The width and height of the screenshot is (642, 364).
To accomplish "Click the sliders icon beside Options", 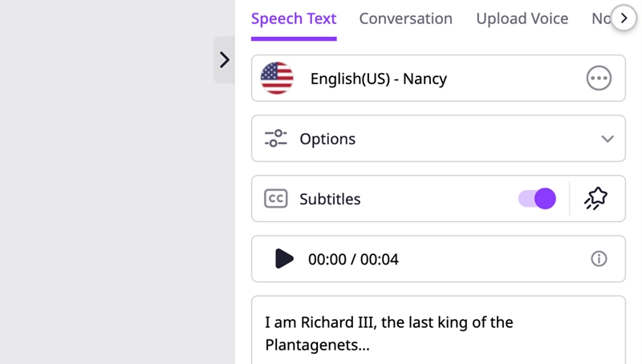I will (275, 139).
